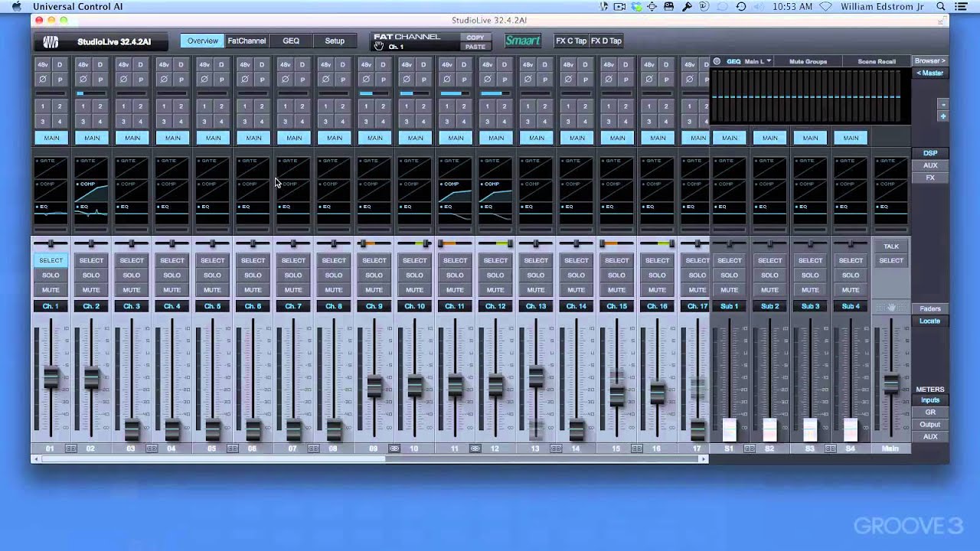Screen dimensions: 980x551
Task: Click the stereo link icon between 01 and 02
Action: coord(70,448)
